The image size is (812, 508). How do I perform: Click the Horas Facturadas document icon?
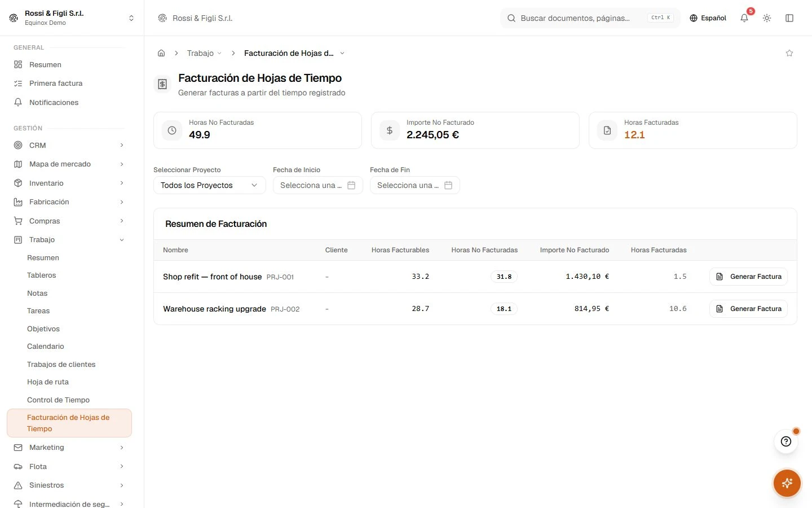coord(607,130)
